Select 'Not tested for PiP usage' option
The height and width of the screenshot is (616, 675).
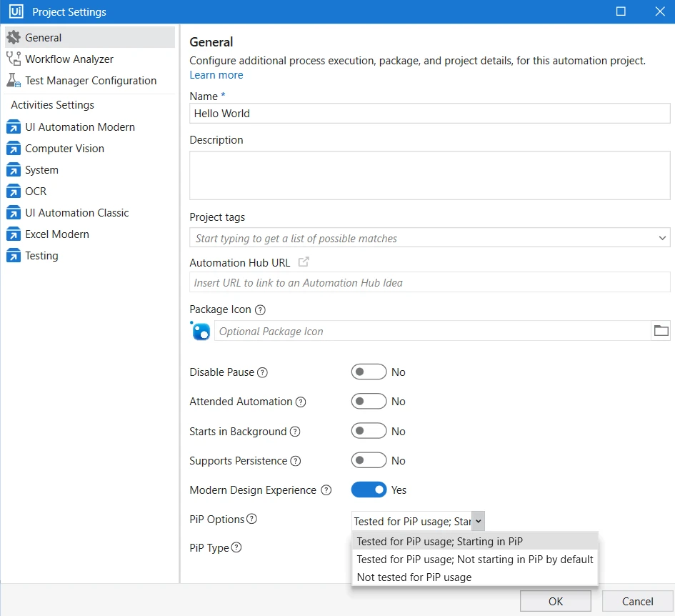point(475,577)
